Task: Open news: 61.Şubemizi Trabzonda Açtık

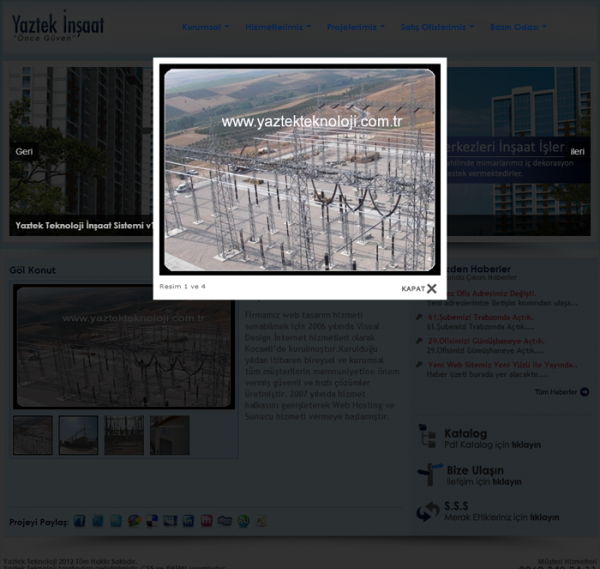Action: [480, 317]
